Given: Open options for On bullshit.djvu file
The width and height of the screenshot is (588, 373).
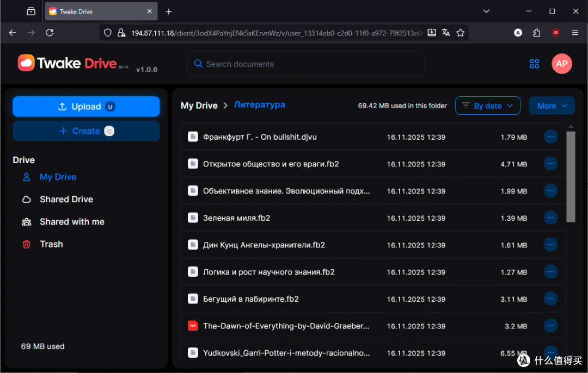Looking at the screenshot, I should click(550, 136).
